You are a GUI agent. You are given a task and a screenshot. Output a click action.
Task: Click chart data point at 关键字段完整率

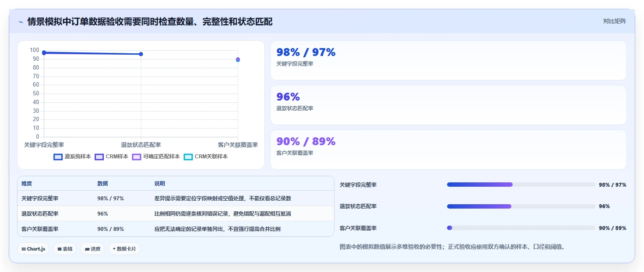[44, 52]
